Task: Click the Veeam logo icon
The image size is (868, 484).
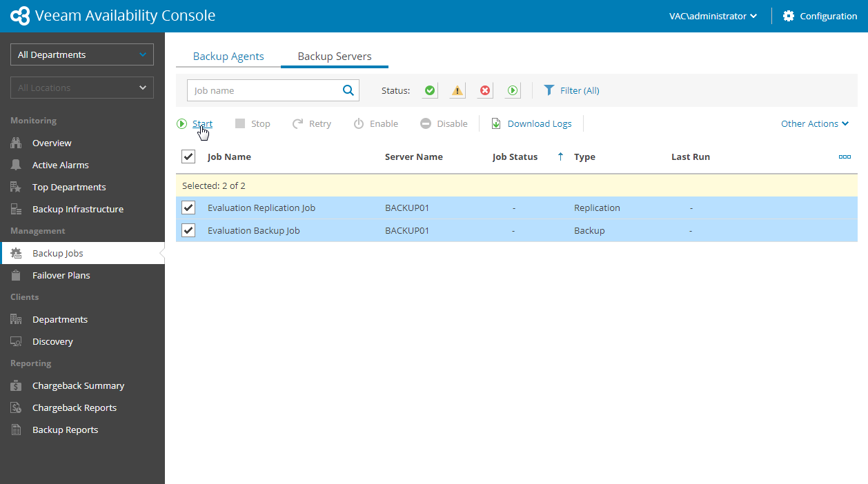Action: (x=20, y=16)
